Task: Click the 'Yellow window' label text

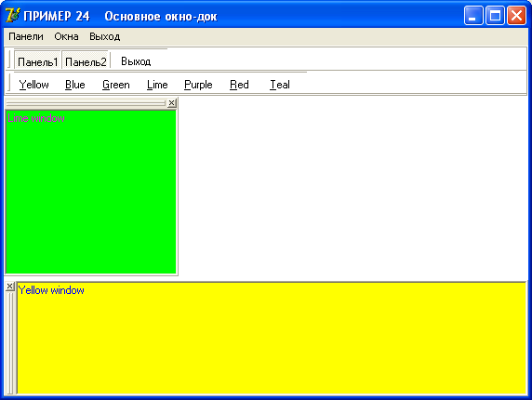Action: coord(51,290)
